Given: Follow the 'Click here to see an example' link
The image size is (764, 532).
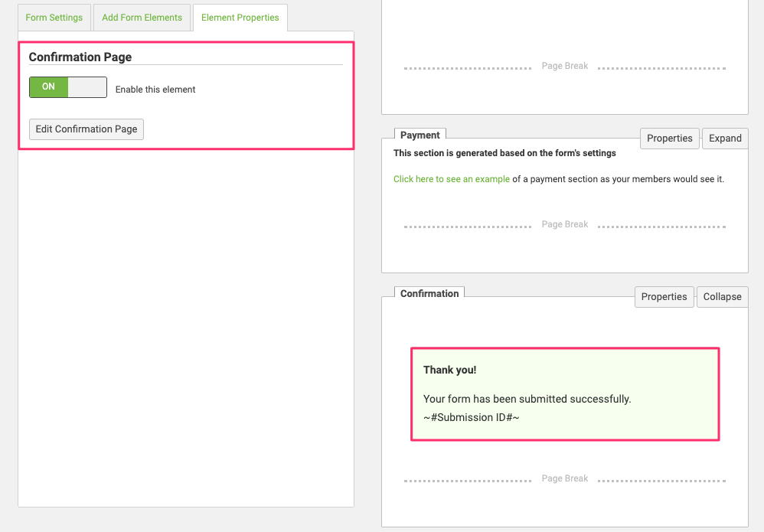Looking at the screenshot, I should point(452,179).
